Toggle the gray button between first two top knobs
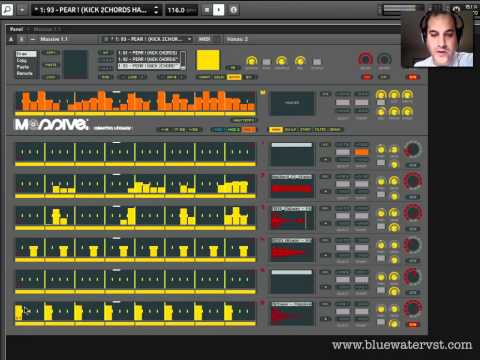The width and height of the screenshot is (480, 360). pyautogui.click(x=267, y=62)
